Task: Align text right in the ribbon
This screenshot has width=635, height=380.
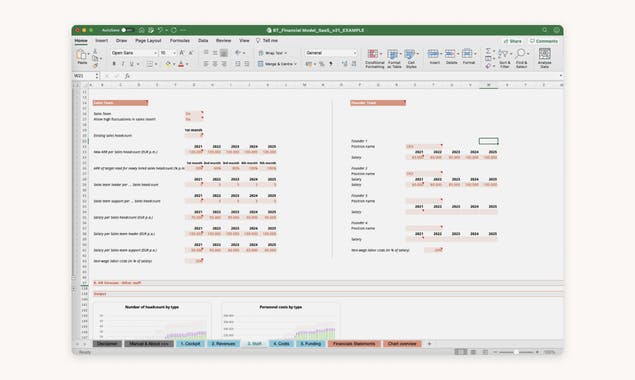Action: click(224, 64)
